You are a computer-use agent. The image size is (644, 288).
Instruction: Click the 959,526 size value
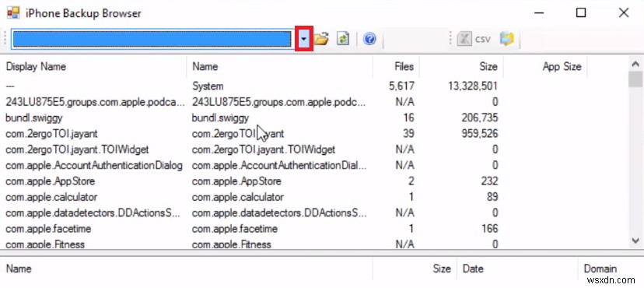point(480,134)
